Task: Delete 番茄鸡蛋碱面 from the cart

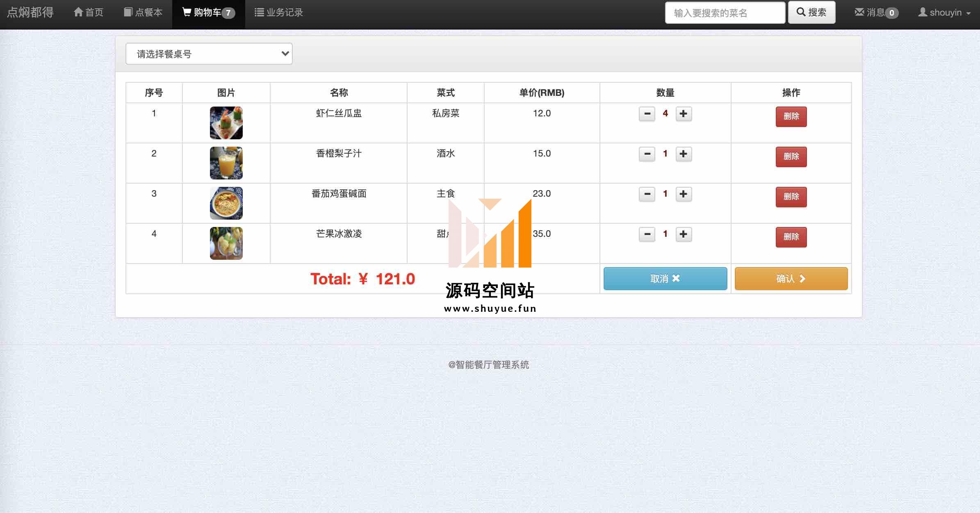Action: (791, 197)
